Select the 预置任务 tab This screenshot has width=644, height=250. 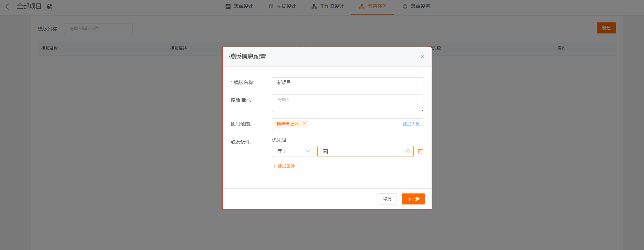tap(373, 7)
